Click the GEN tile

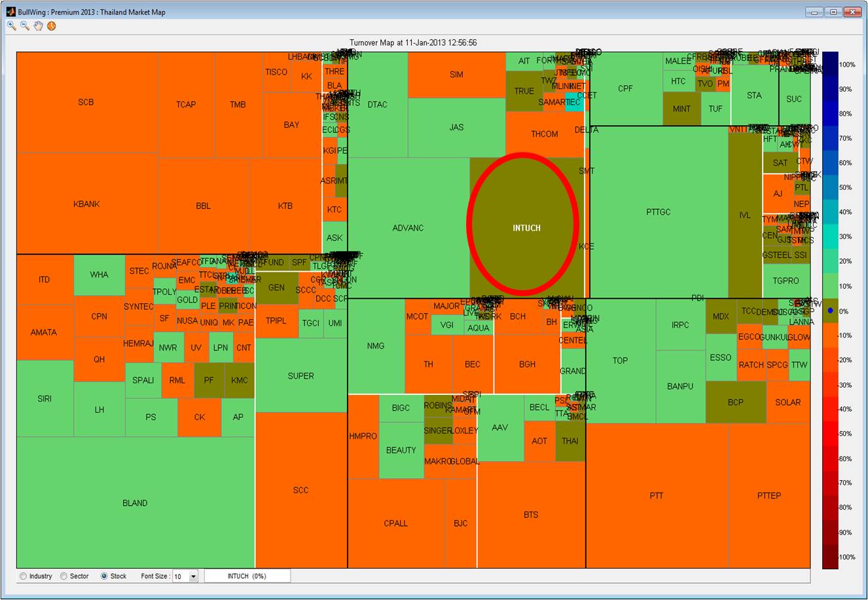click(x=277, y=288)
